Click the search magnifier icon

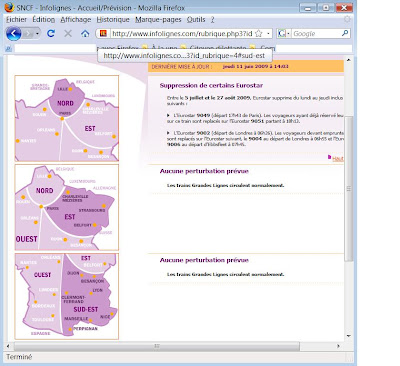pos(345,33)
